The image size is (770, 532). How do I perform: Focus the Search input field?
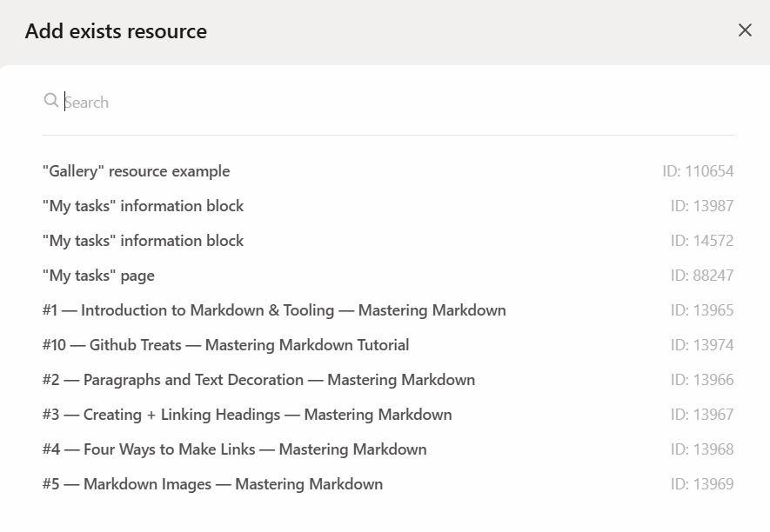pos(392,102)
